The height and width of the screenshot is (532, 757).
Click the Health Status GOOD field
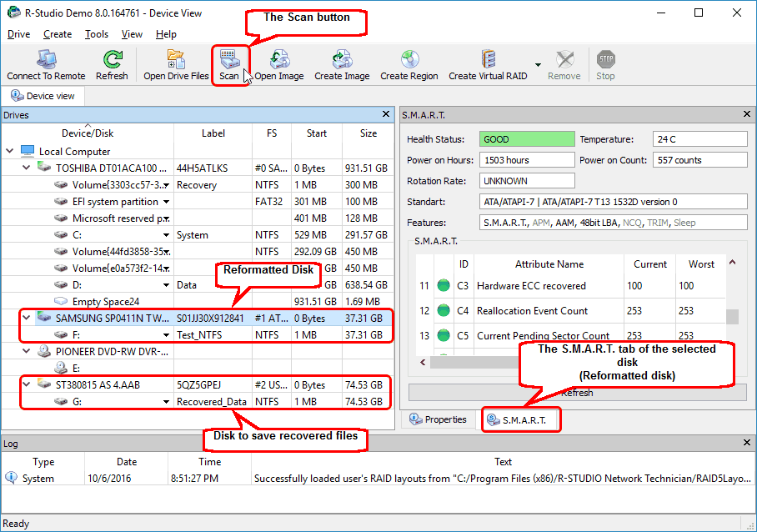click(x=527, y=139)
